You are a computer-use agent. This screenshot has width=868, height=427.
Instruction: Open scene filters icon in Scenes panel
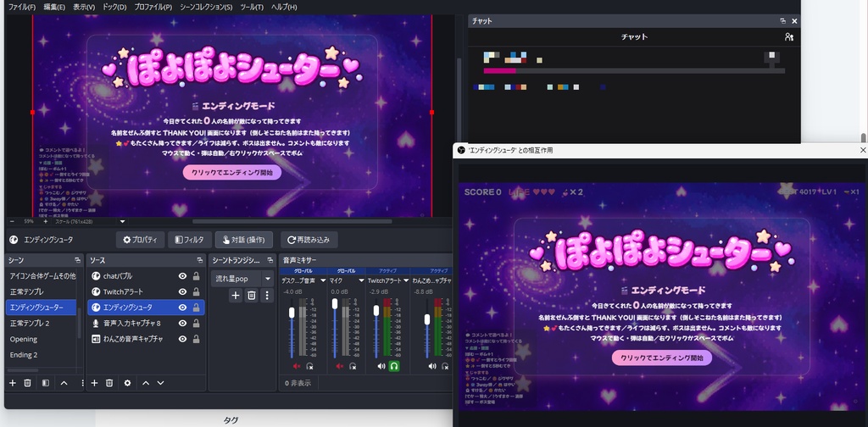click(46, 383)
